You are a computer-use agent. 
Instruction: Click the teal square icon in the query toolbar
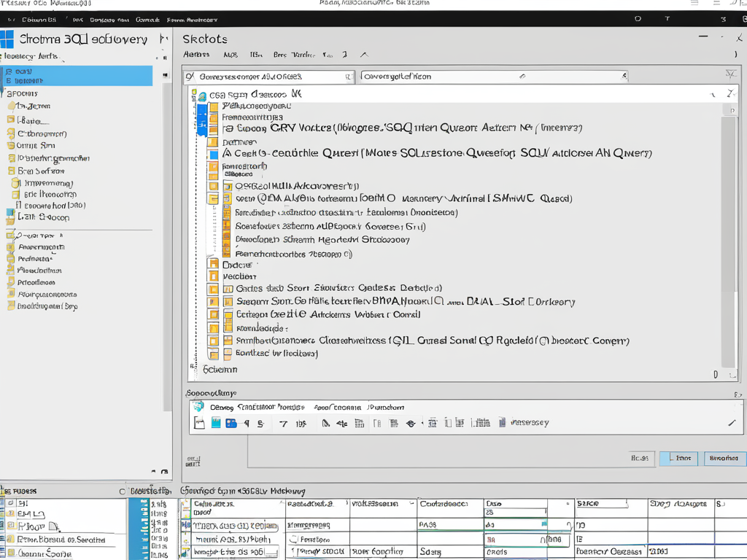point(216,423)
